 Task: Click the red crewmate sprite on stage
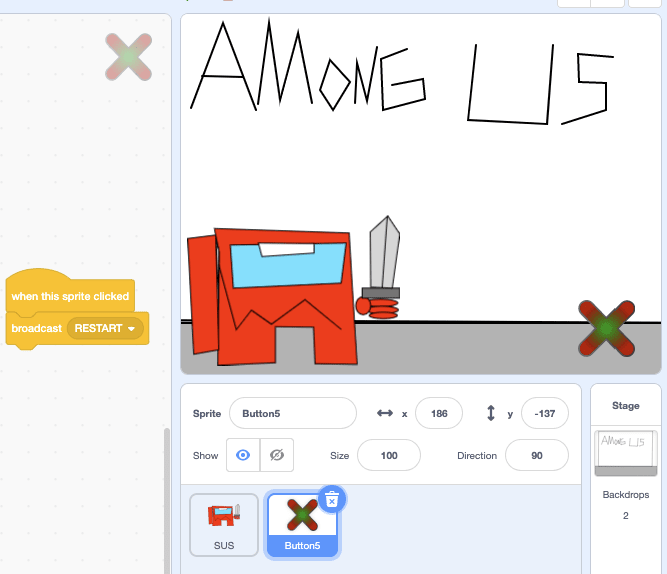pyautogui.click(x=272, y=297)
